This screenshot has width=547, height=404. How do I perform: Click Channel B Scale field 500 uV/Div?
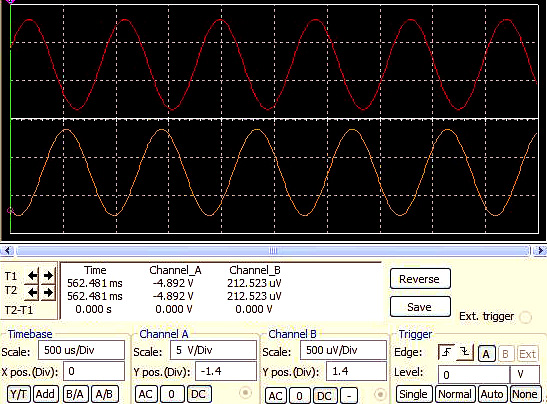[343, 350]
